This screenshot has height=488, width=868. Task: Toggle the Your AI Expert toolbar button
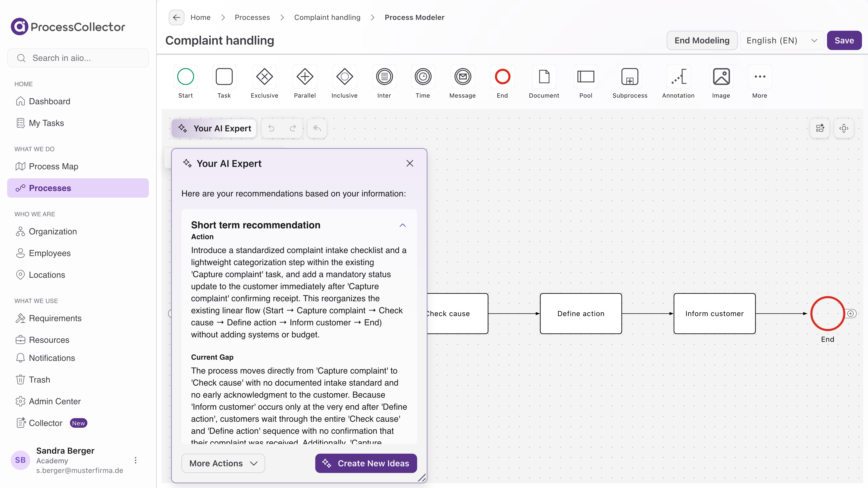point(214,128)
